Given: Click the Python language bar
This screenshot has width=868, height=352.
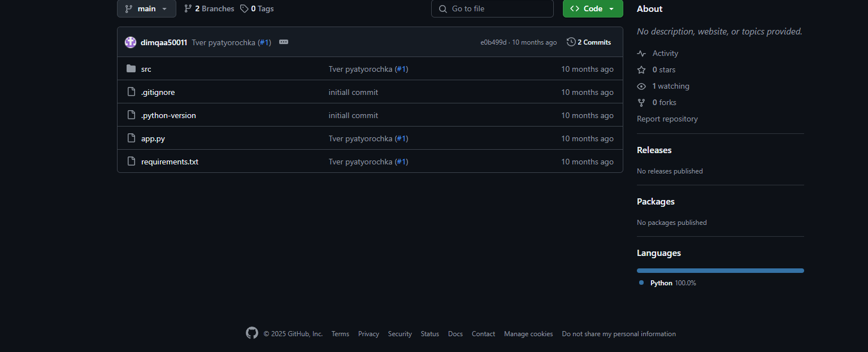Looking at the screenshot, I should [720, 271].
